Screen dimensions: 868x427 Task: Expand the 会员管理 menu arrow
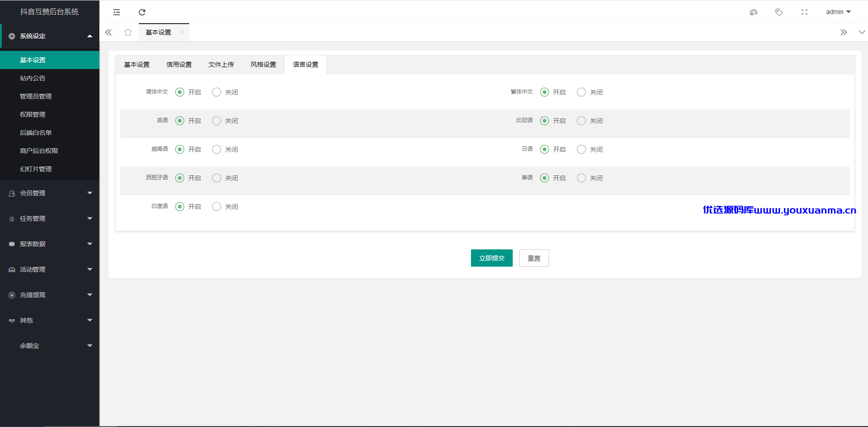point(90,193)
